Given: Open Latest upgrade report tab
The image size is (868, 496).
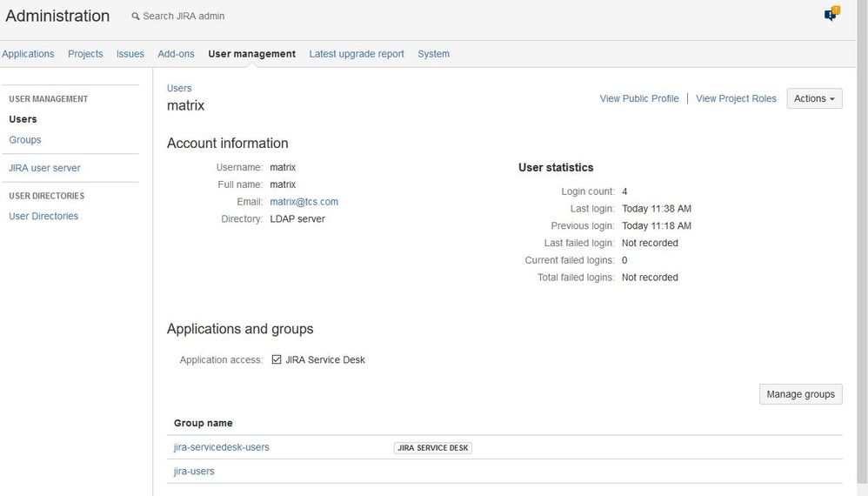Looking at the screenshot, I should (x=357, y=54).
